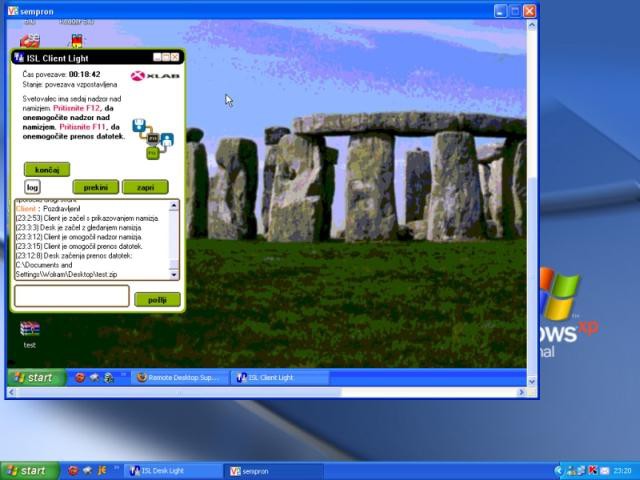
Task: Click the ISL Client Light title bar icon
Action: (19, 57)
